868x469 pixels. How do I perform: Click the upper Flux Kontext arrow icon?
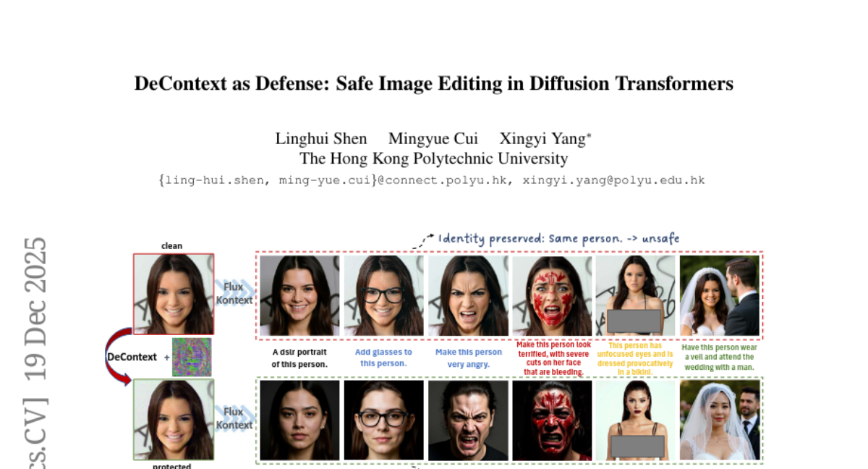tap(235, 293)
